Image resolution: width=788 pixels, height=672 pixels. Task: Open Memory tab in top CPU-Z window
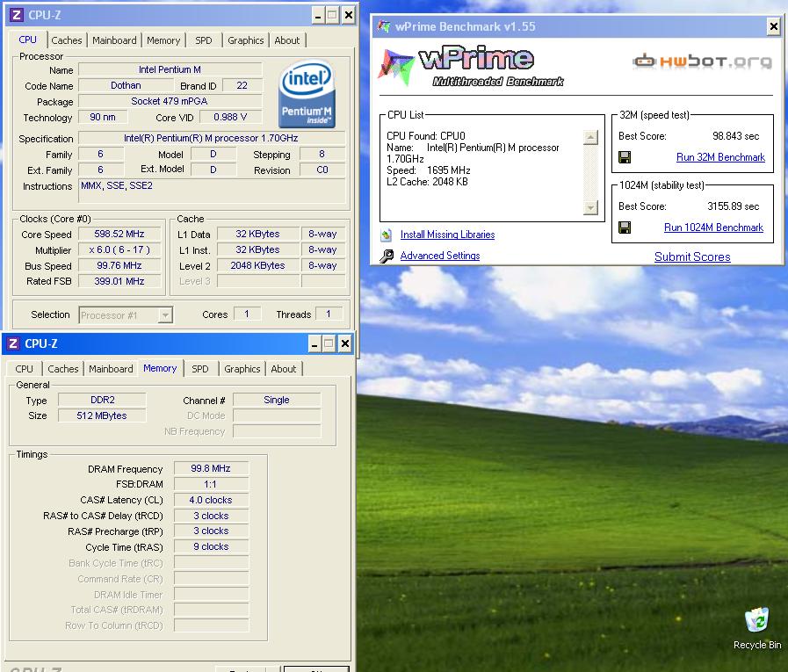coord(163,40)
